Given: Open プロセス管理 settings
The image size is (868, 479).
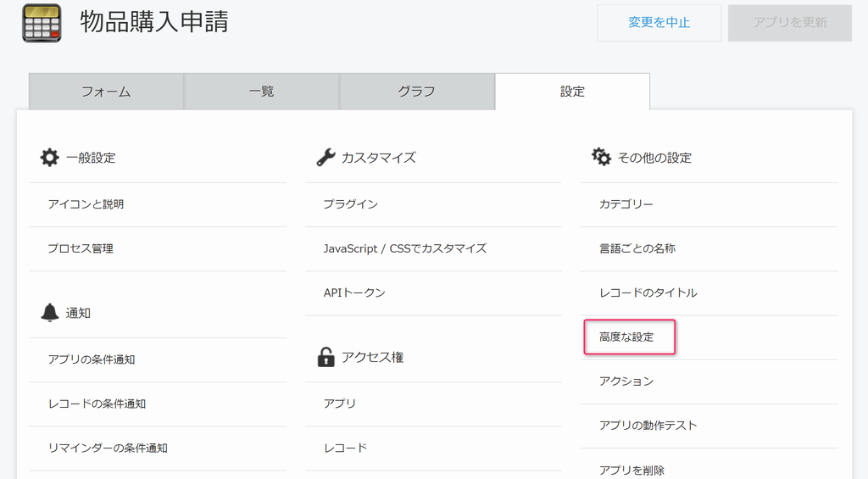Looking at the screenshot, I should (81, 248).
